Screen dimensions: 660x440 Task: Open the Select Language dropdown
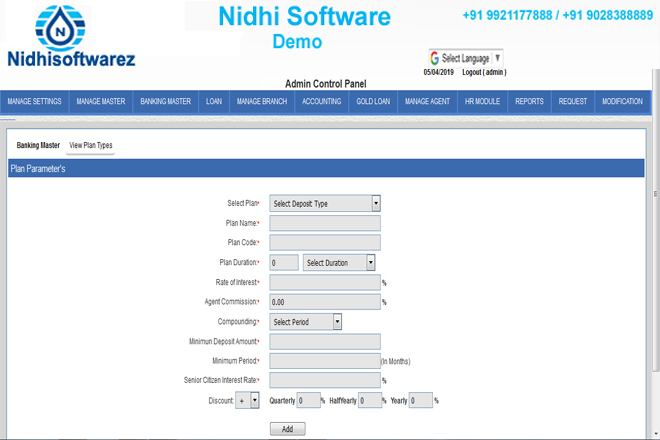(466, 58)
